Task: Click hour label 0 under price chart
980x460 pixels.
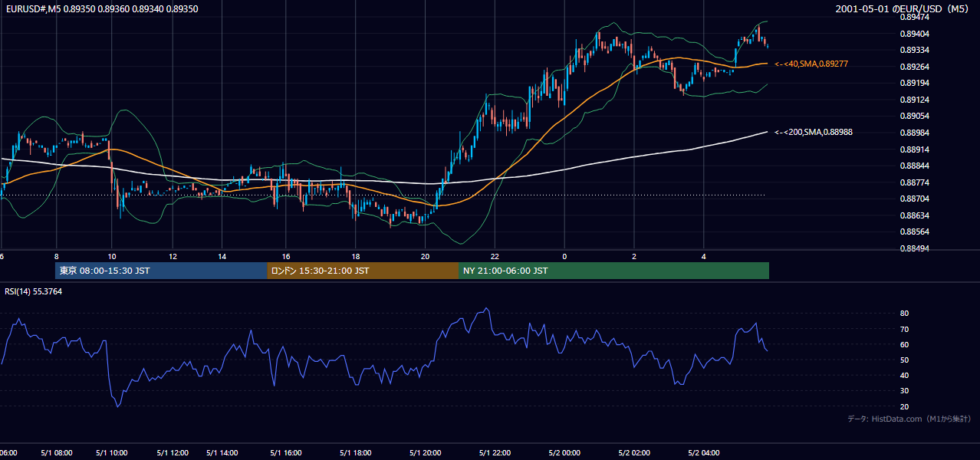Action: [564, 256]
